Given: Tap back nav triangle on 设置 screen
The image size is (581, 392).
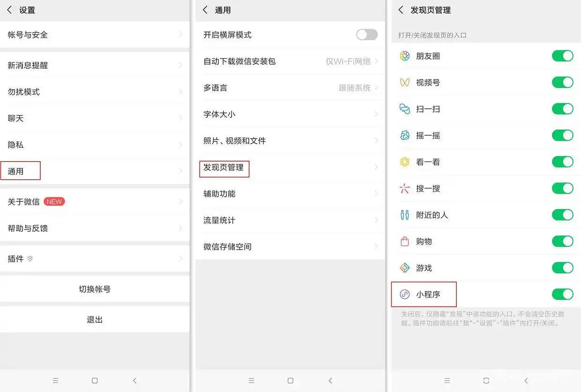Looking at the screenshot, I should (x=134, y=381).
